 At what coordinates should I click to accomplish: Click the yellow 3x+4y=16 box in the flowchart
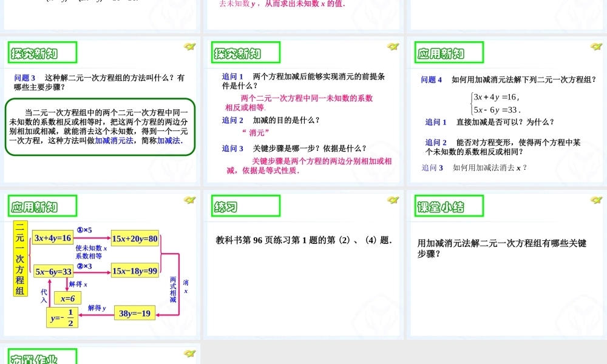(53, 238)
